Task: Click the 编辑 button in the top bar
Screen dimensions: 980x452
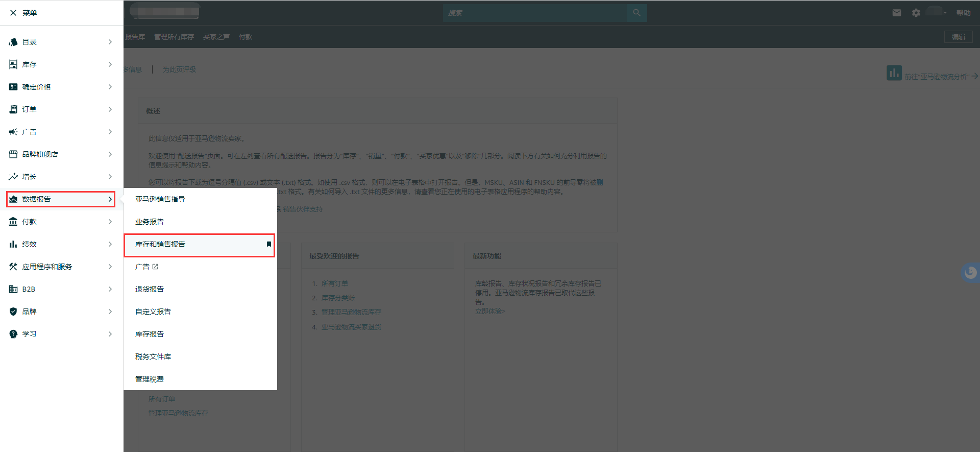Action: click(959, 37)
